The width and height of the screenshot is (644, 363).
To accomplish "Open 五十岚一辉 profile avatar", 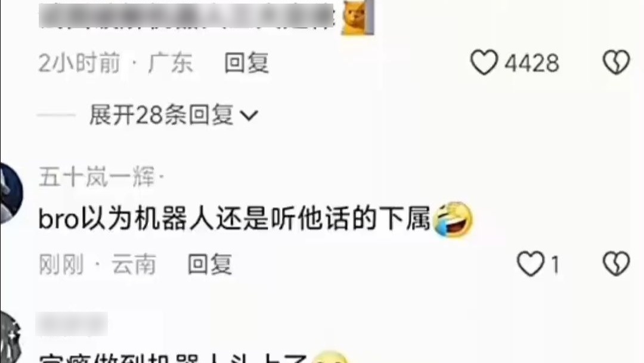I will (11, 193).
